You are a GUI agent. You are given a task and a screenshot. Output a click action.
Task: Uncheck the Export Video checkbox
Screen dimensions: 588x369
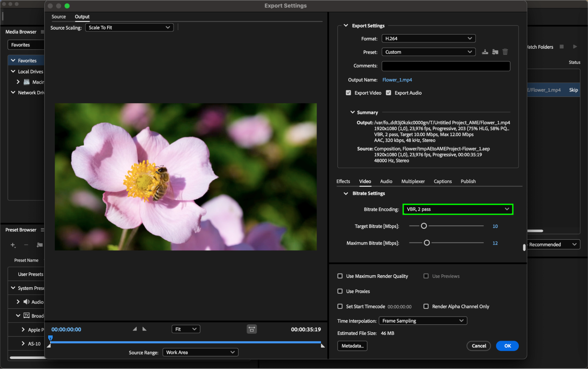(349, 93)
